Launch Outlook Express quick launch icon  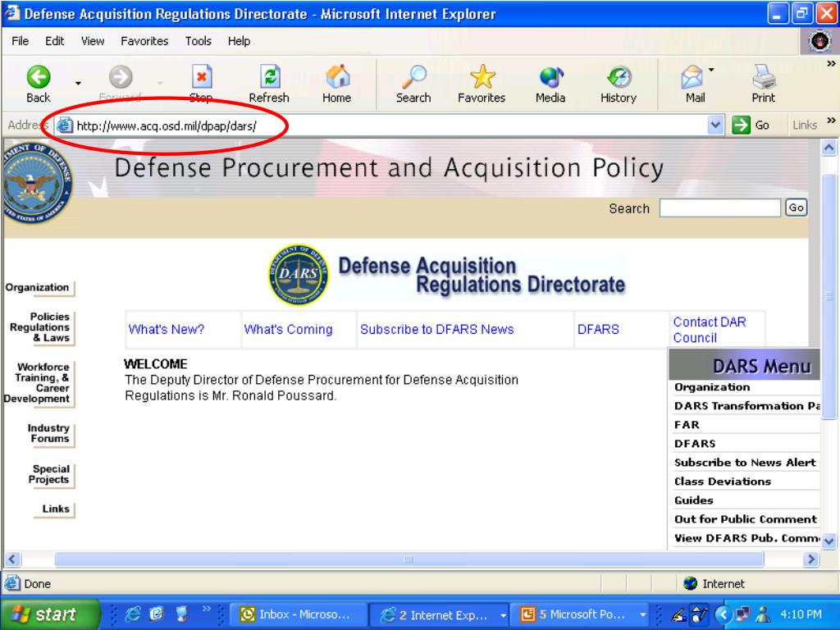pyautogui.click(x=157, y=614)
